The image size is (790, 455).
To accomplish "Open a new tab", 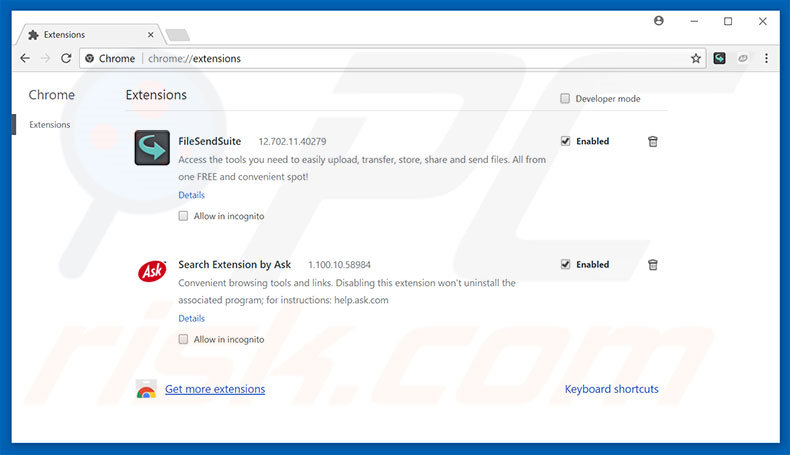I will pyautogui.click(x=177, y=35).
